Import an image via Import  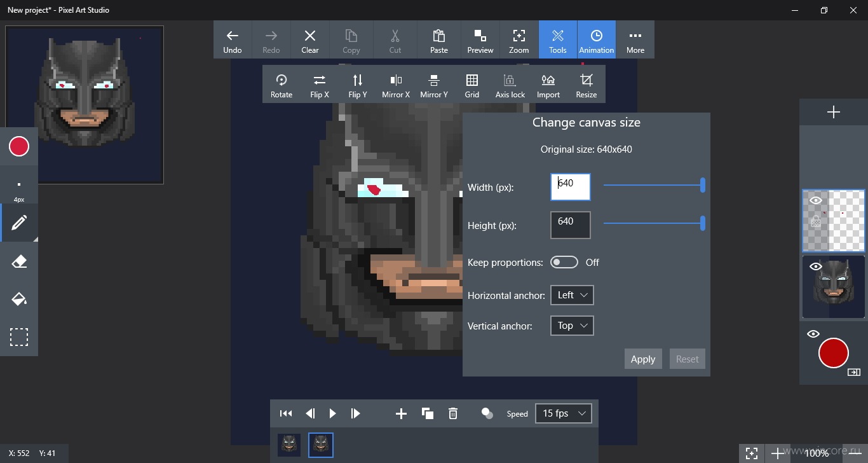pyautogui.click(x=548, y=85)
